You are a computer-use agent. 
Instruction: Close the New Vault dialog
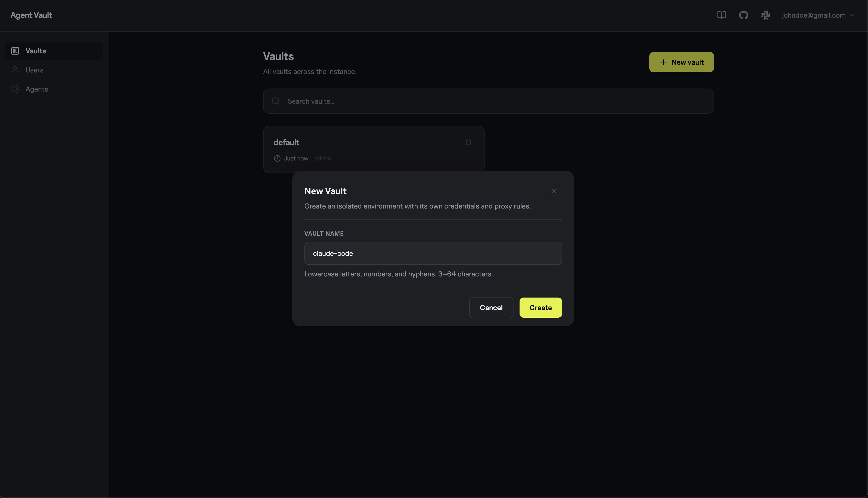tap(554, 191)
